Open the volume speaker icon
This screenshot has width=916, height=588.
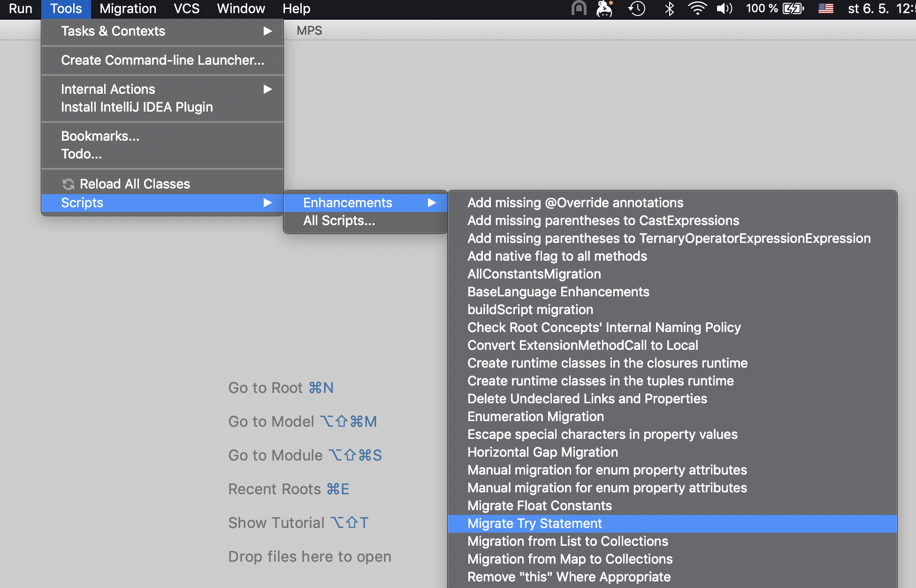coord(724,8)
